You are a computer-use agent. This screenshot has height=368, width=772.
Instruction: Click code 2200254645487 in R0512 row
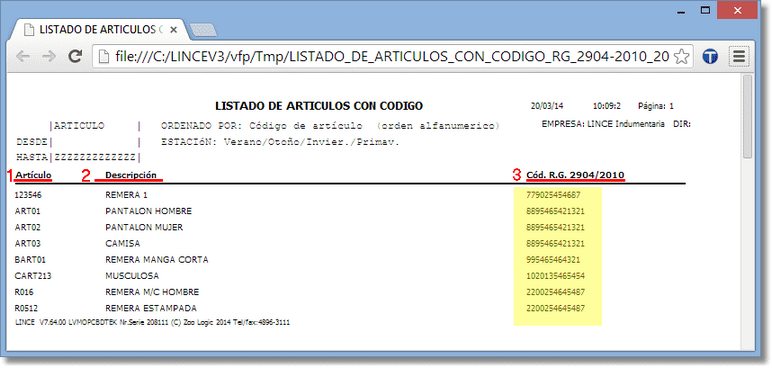555,308
